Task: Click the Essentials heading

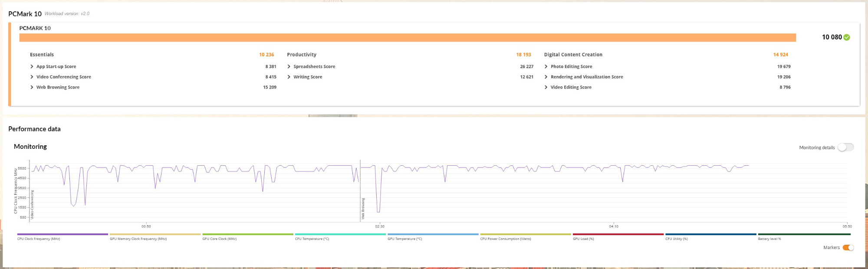Action: (42, 55)
